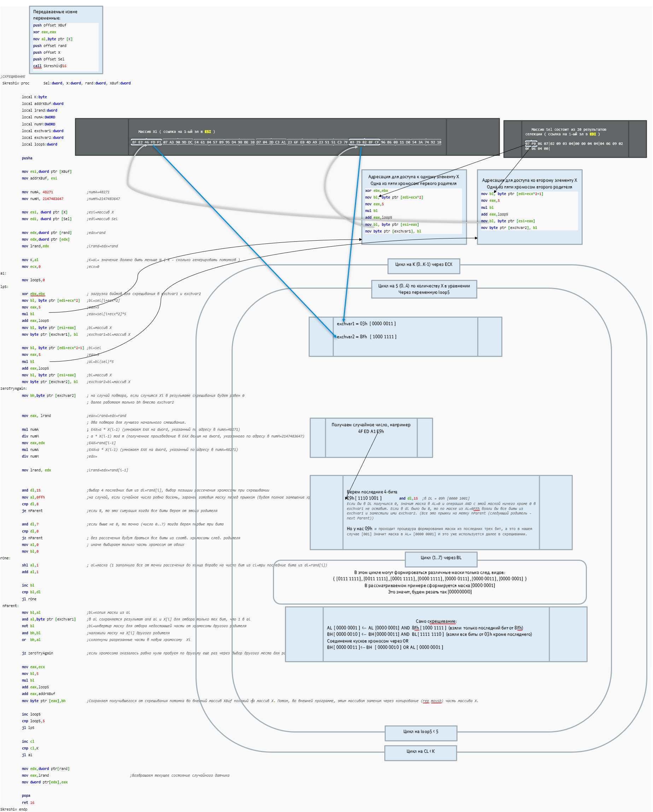
Task: Select the 'je nParent' jump instruction
Action: coord(33,511)
